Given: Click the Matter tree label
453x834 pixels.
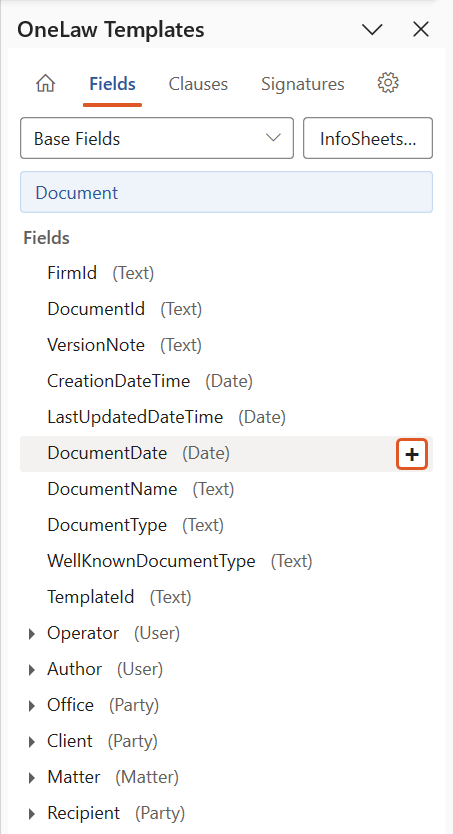Looking at the screenshot, I should [73, 777].
